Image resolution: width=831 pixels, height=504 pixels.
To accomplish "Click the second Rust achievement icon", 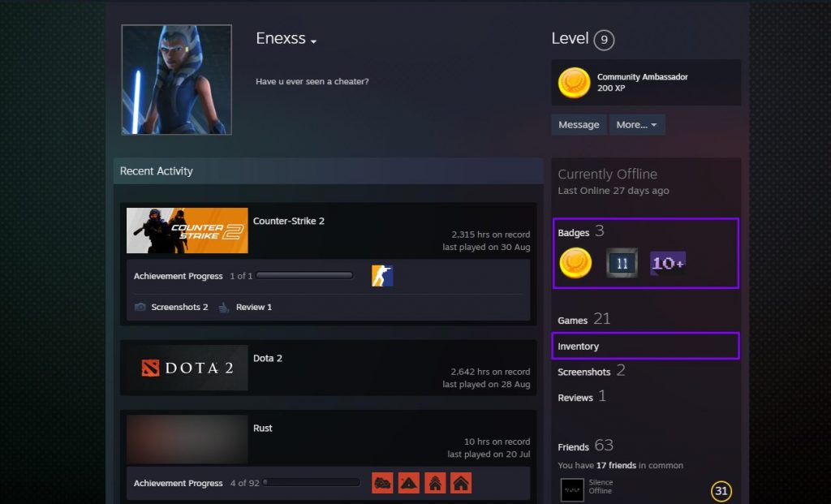I will click(x=409, y=483).
